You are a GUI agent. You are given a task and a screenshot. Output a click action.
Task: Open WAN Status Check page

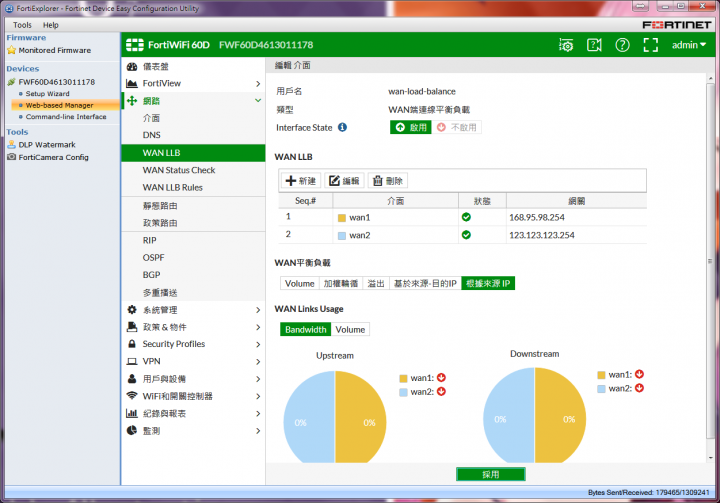coord(179,170)
